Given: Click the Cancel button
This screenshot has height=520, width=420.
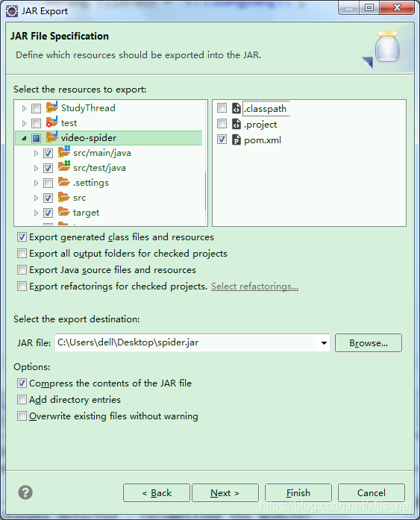Looking at the screenshot, I should [x=372, y=493].
